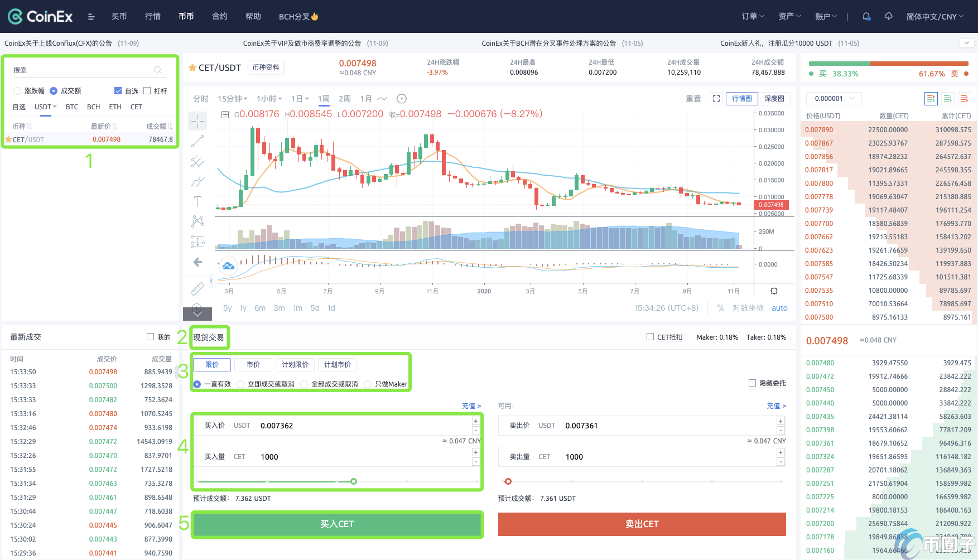Select the price range prediction tool

pyautogui.click(x=197, y=242)
